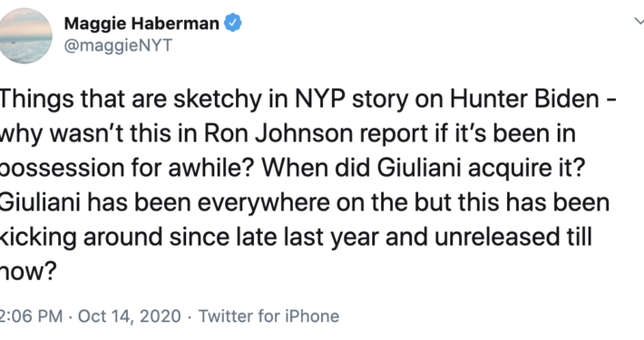Click the 2:06 PM timestamp
Viewport: 644px width, 340px height.
[31, 316]
